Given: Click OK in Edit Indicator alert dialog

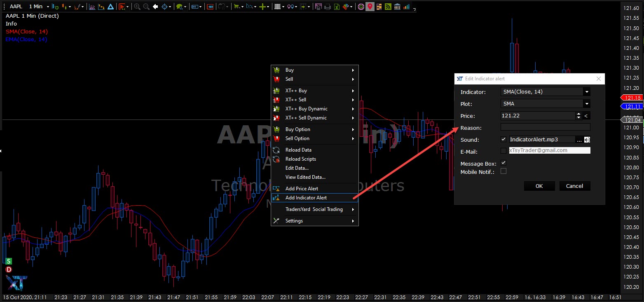Looking at the screenshot, I should [x=539, y=186].
